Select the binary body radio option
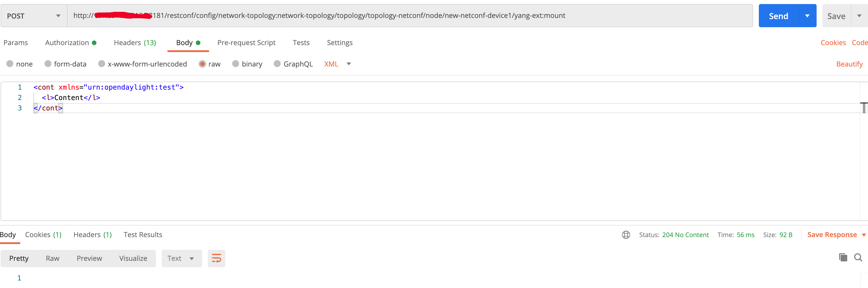Image resolution: width=868 pixels, height=288 pixels. 236,64
